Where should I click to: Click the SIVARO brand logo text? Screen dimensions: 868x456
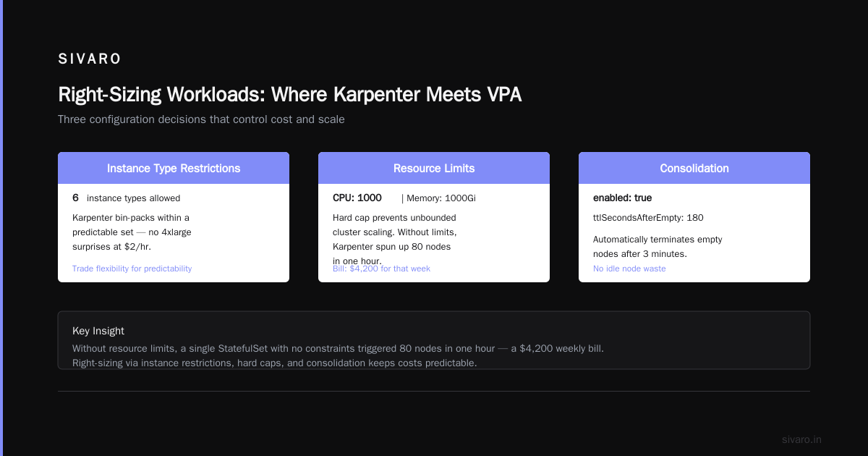(90, 59)
